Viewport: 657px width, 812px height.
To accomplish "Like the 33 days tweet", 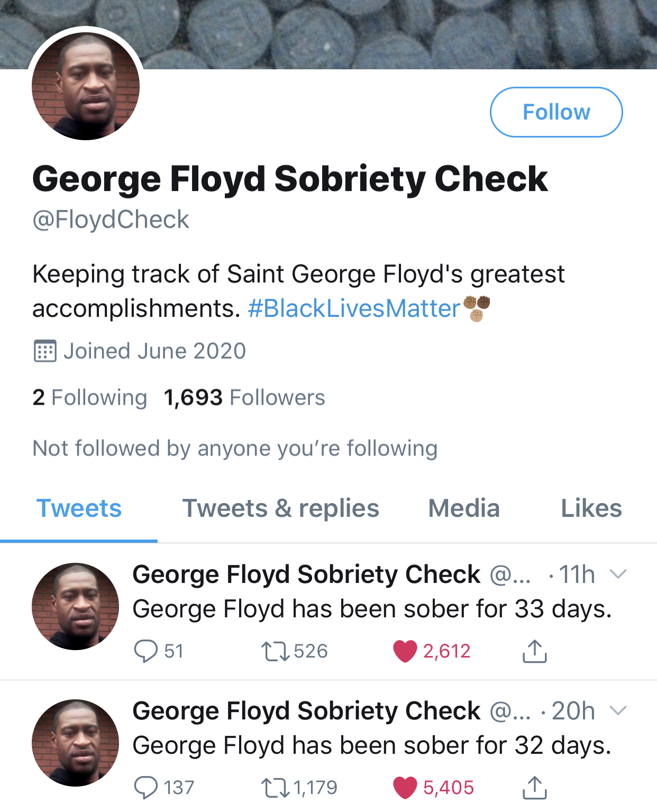I will point(406,651).
